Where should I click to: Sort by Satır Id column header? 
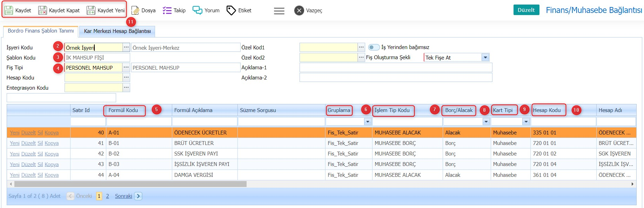81,110
